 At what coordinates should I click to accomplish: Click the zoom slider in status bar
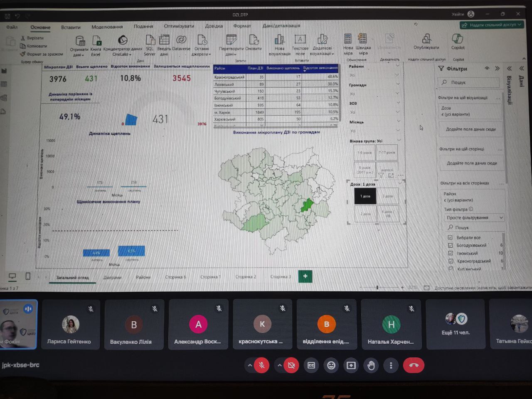(x=377, y=288)
